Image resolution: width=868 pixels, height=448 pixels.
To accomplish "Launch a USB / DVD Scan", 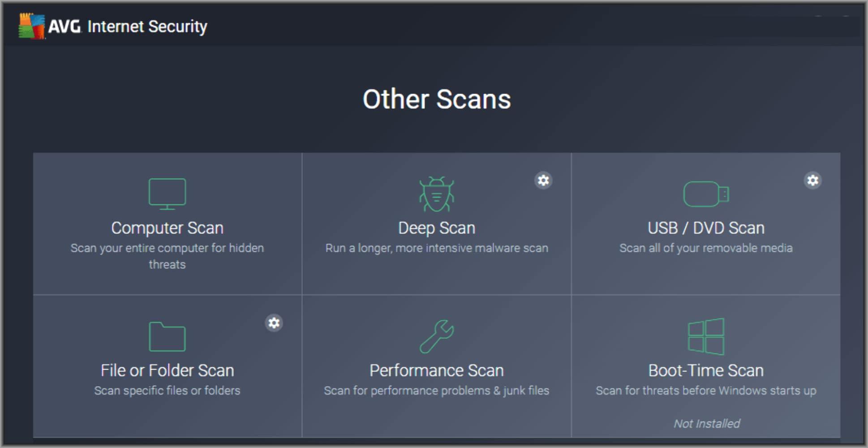I will [705, 228].
